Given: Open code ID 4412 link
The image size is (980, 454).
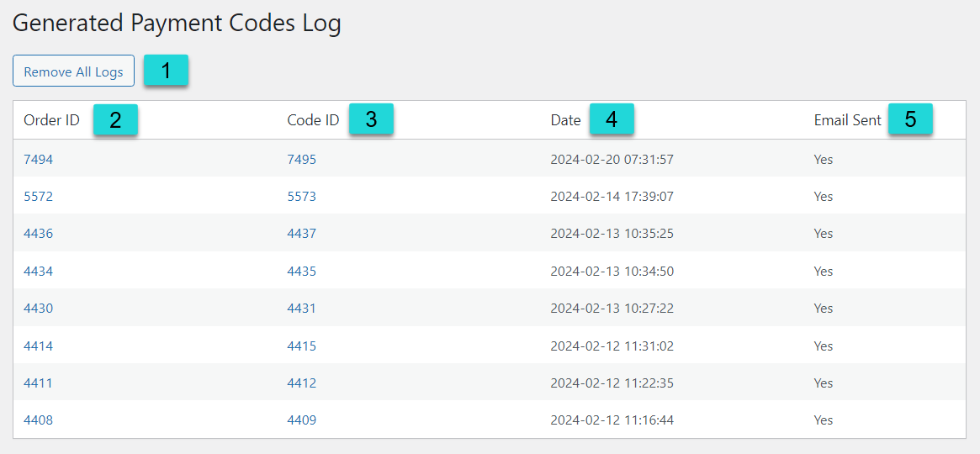Looking at the screenshot, I should pos(302,383).
